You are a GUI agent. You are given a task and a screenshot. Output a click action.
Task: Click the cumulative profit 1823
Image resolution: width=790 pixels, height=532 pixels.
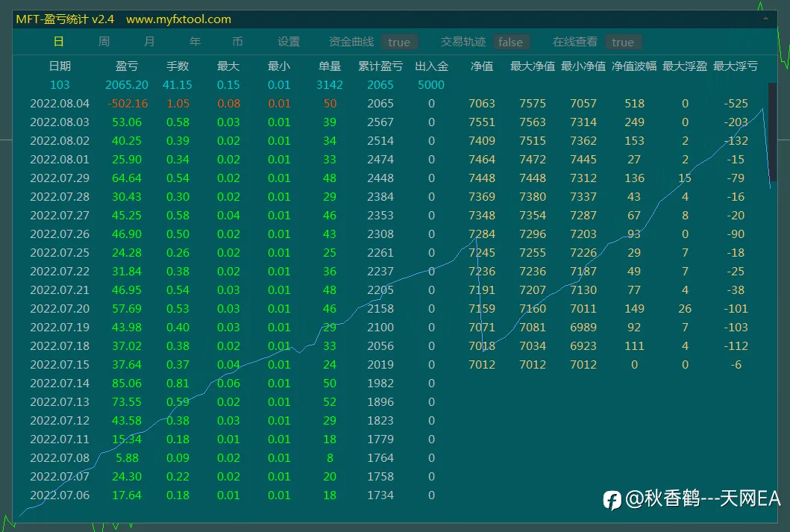tap(380, 420)
